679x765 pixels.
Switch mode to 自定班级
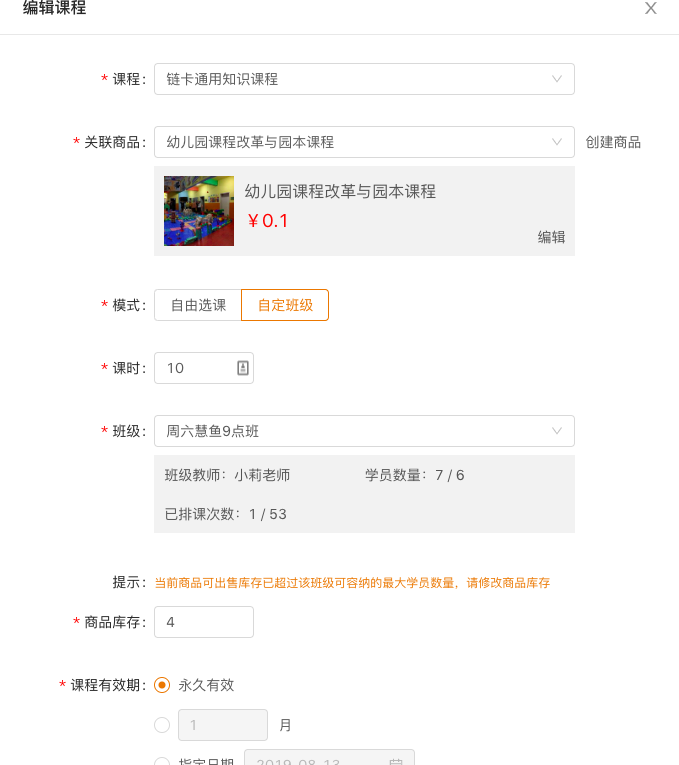pyautogui.click(x=285, y=305)
